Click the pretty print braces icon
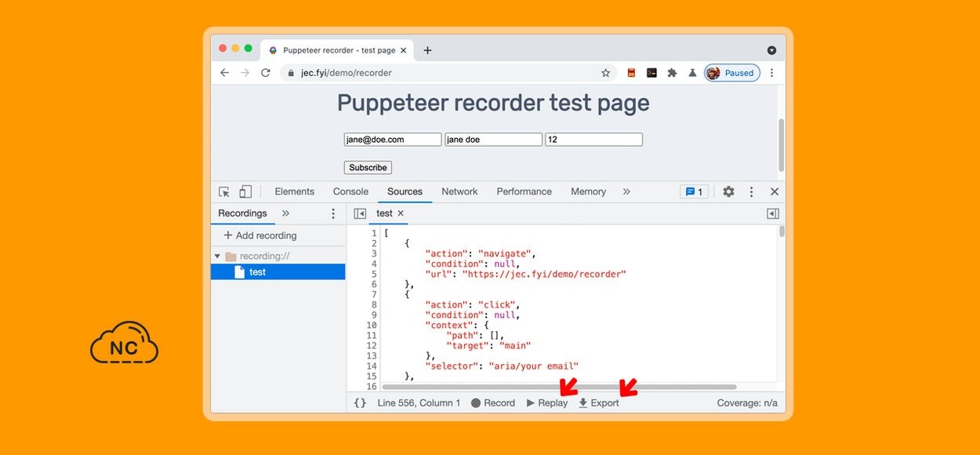Image resolution: width=980 pixels, height=455 pixels. [360, 403]
